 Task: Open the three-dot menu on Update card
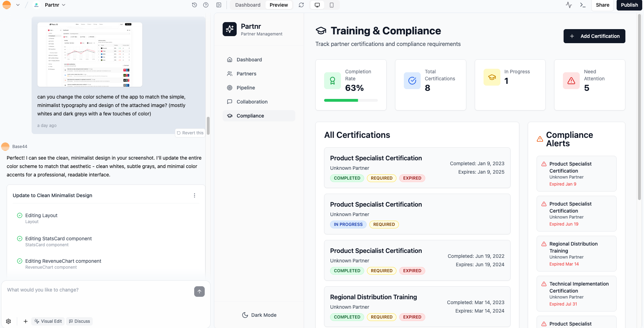tap(195, 195)
